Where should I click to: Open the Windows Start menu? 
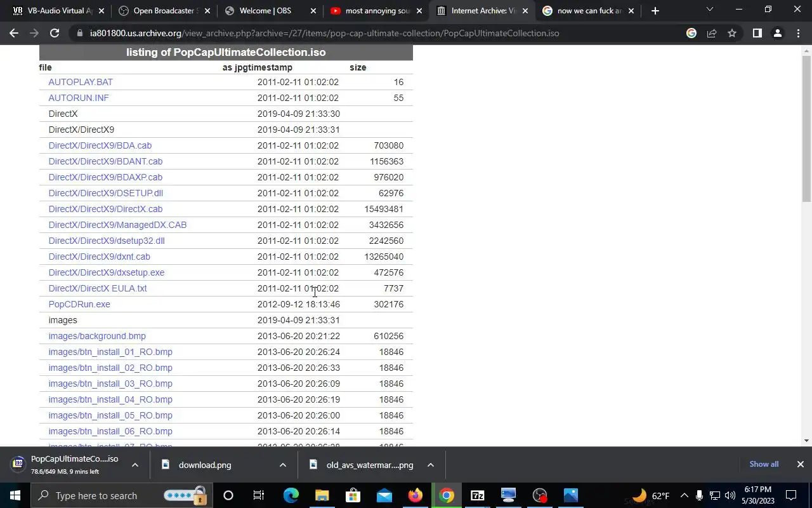pos(15,495)
